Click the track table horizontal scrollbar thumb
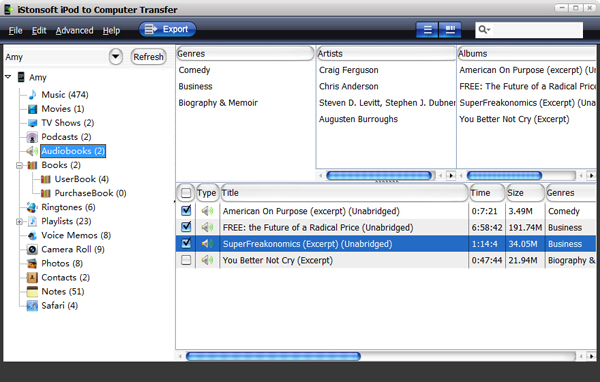 tap(273, 356)
